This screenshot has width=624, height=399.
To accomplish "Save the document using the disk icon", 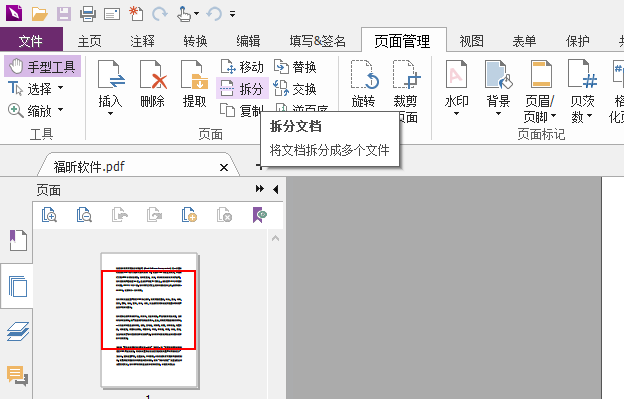I will [x=64, y=14].
